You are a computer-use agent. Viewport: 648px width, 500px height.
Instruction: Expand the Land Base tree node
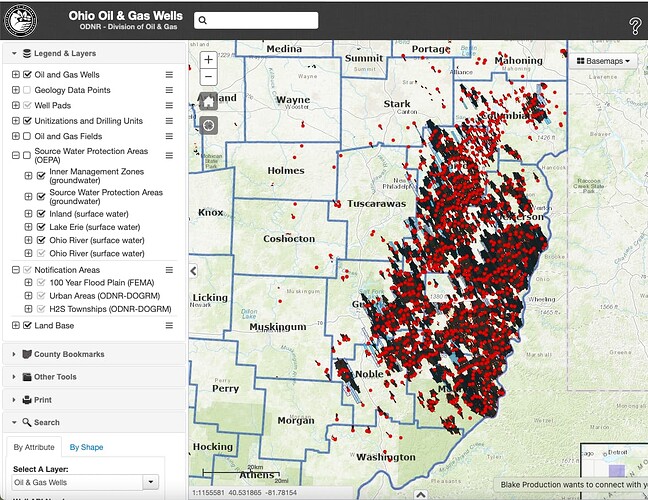pos(16,326)
